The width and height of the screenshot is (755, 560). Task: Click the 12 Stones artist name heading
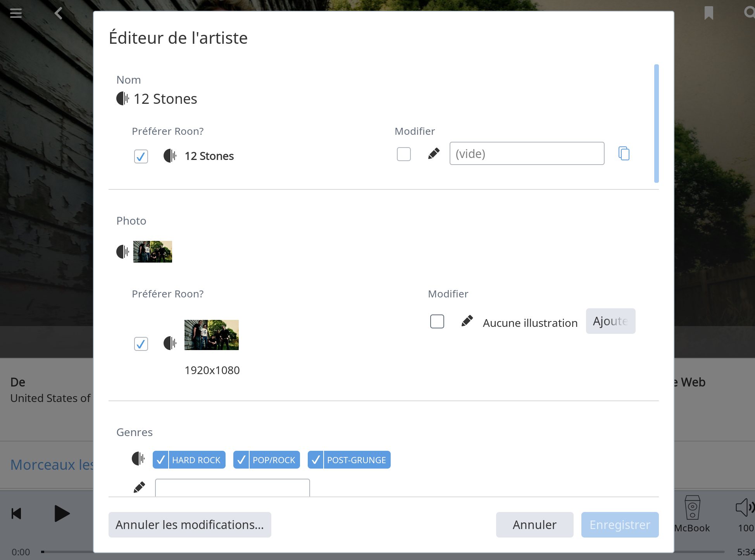click(x=165, y=99)
